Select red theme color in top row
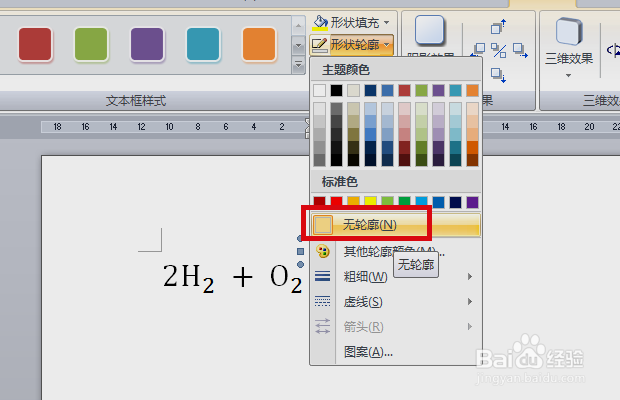 [x=405, y=91]
